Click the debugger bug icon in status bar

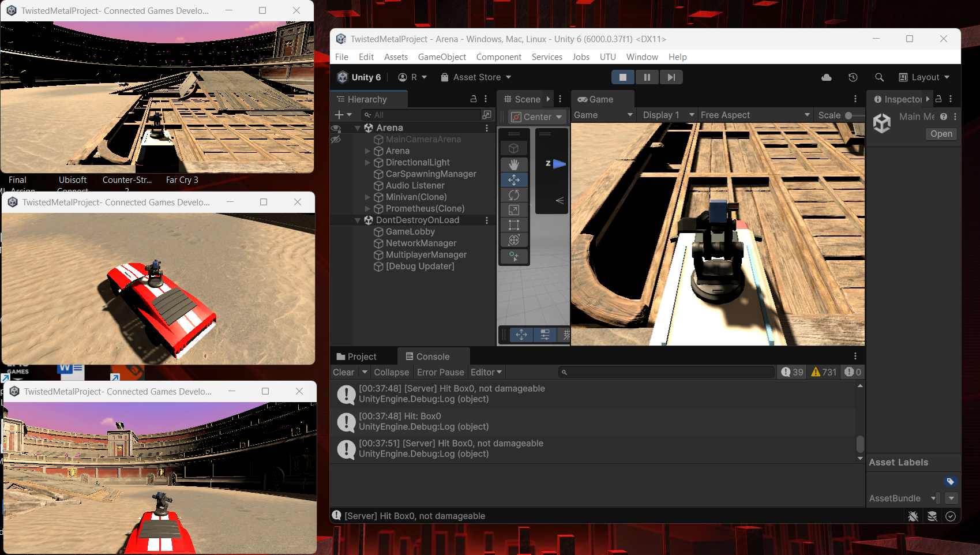pyautogui.click(x=913, y=516)
